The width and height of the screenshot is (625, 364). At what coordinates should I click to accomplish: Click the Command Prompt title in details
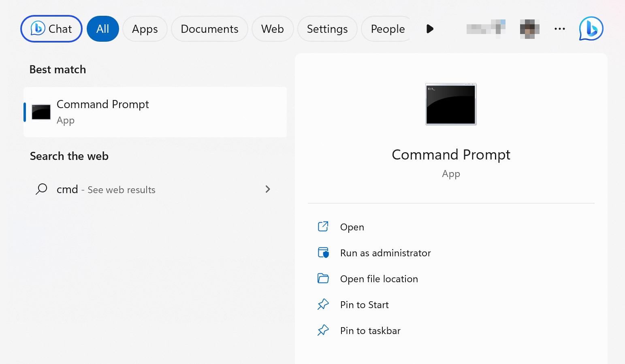[x=451, y=155]
